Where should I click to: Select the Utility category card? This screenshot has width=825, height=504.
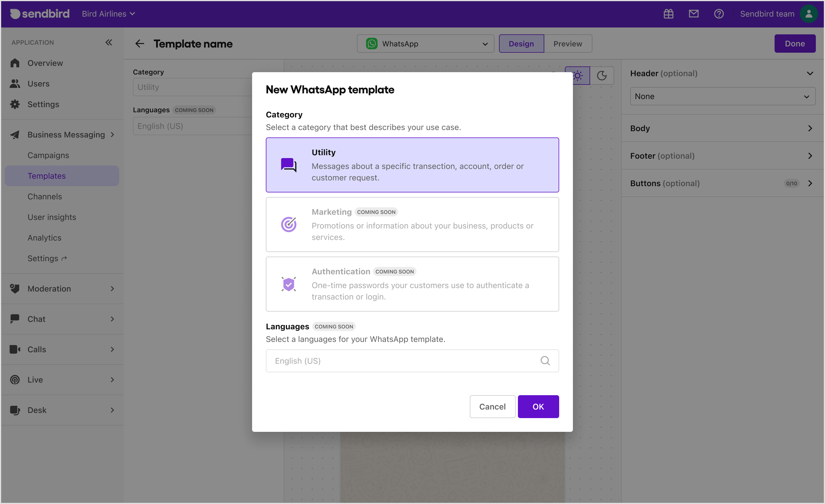(x=412, y=165)
